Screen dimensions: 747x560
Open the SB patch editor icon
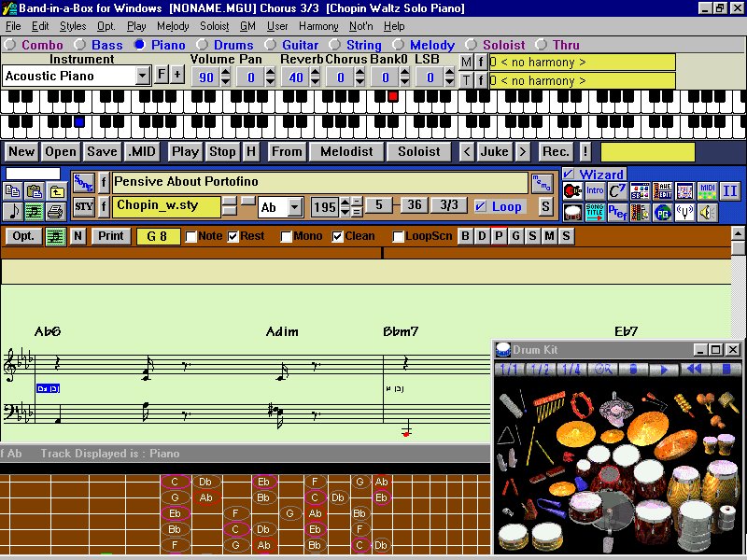click(x=640, y=191)
